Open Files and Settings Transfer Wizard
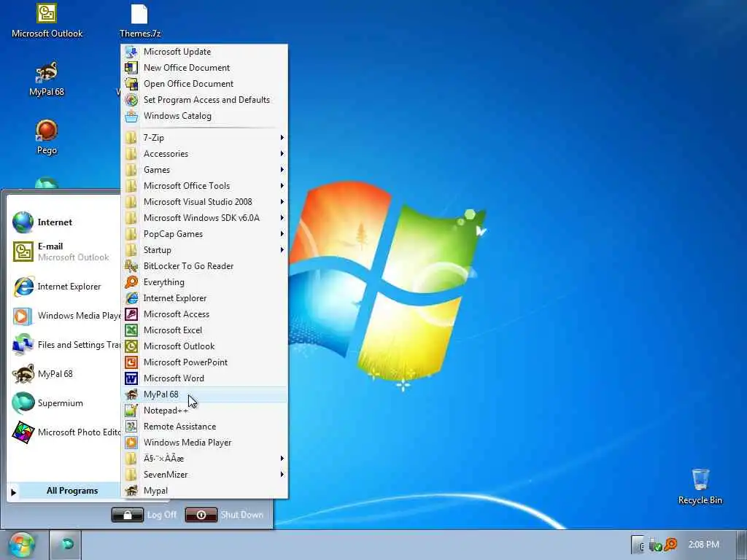747x560 pixels. [x=64, y=345]
